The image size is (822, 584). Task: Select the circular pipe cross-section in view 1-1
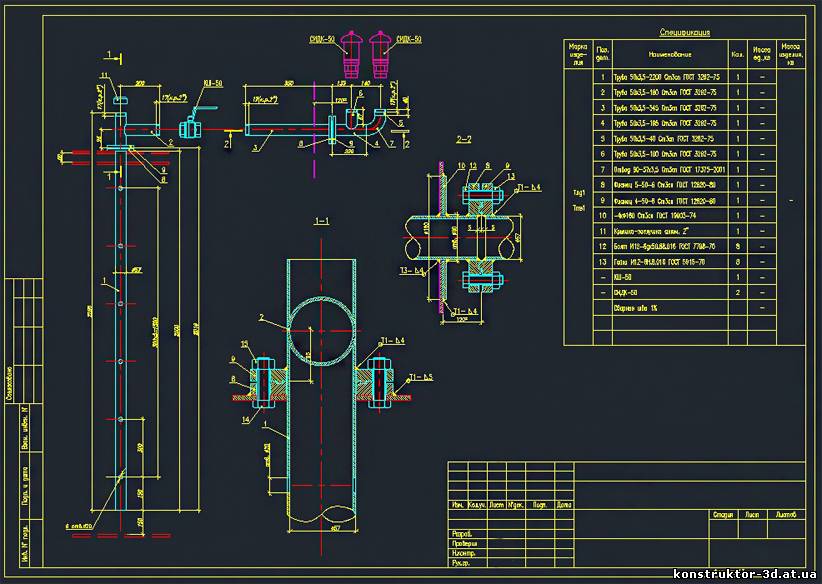pyautogui.click(x=322, y=331)
